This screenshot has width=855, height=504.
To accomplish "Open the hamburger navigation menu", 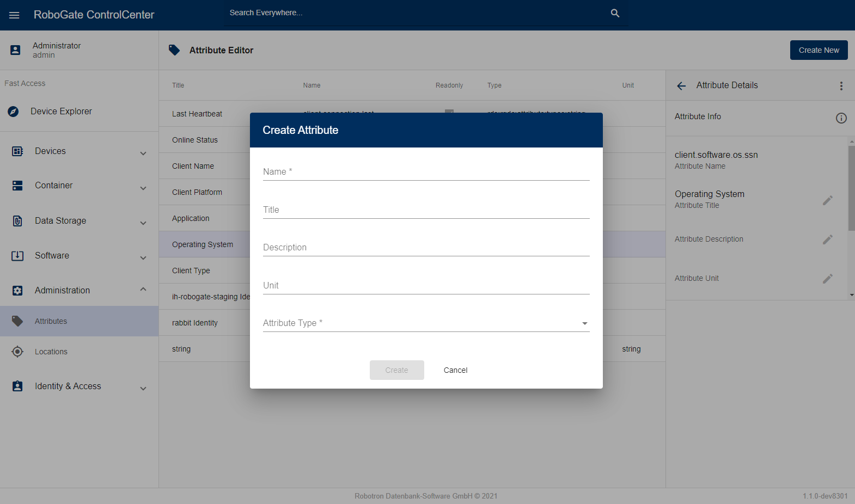I will pyautogui.click(x=14, y=15).
